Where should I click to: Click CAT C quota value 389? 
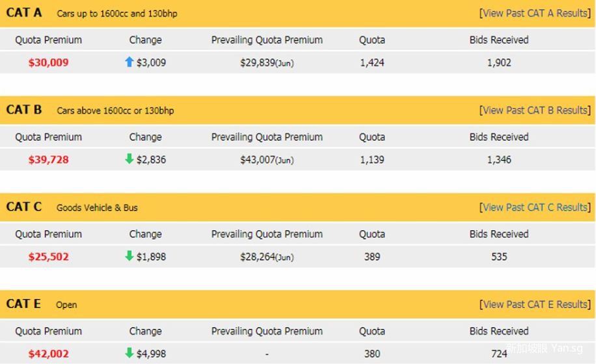pyautogui.click(x=372, y=257)
